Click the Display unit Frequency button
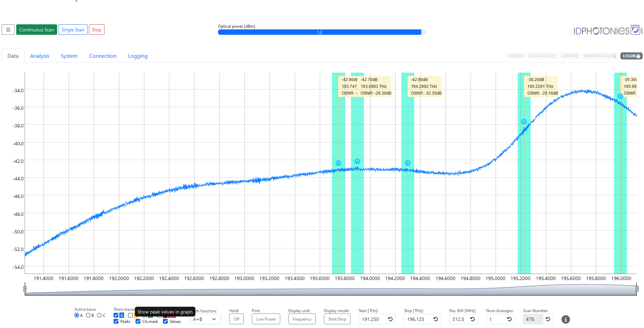The height and width of the screenshot is (328, 644). 302,319
